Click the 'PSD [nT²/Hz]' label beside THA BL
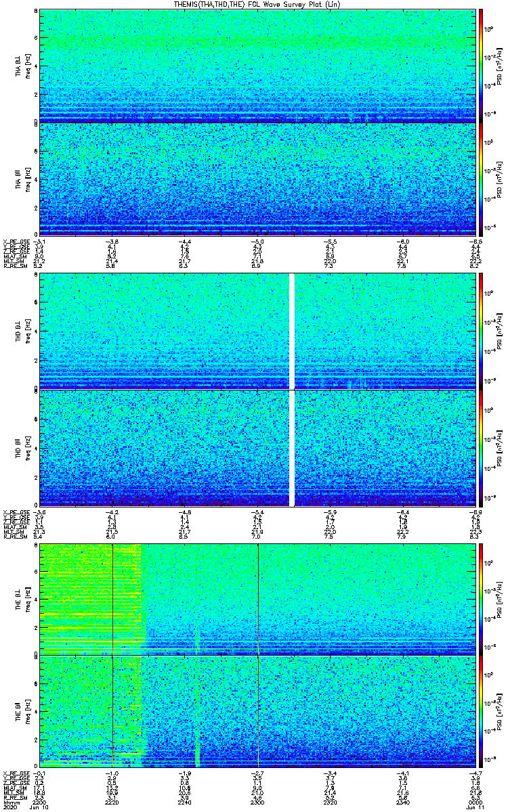 499,66
